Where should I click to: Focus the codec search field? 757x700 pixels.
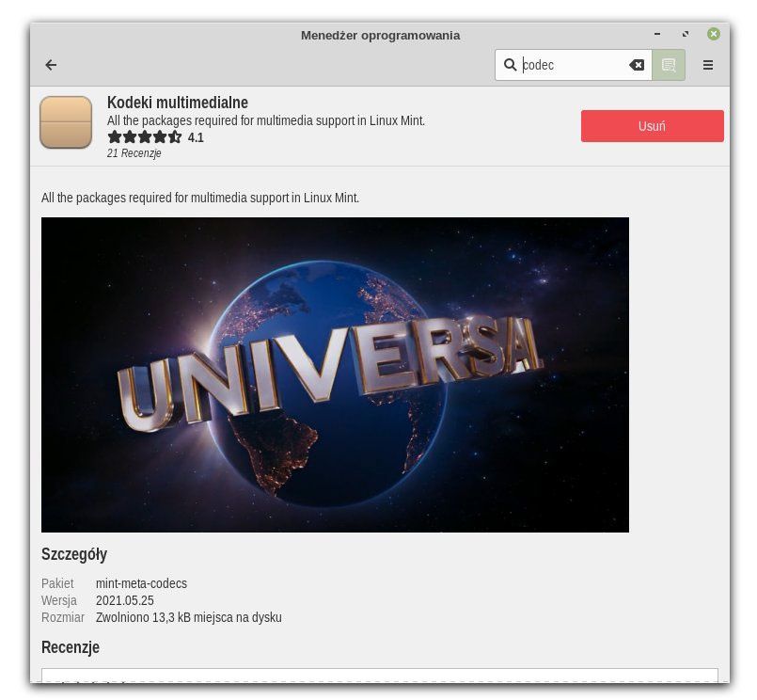[574, 65]
